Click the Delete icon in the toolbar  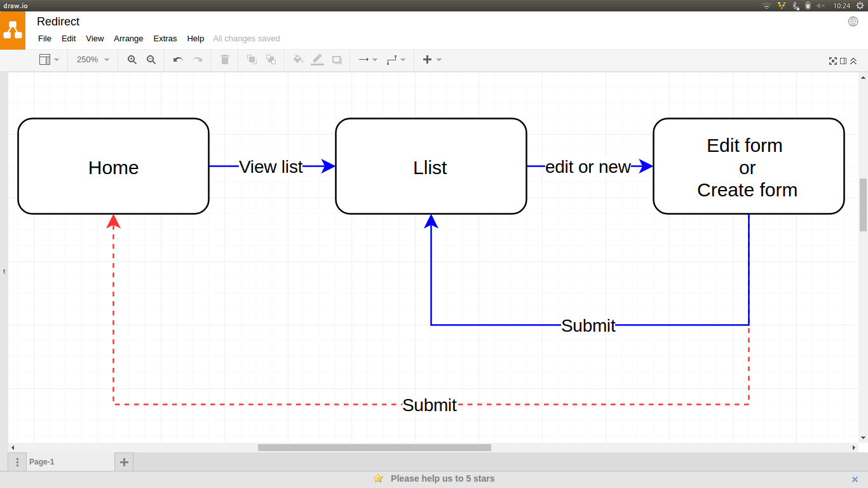point(224,60)
